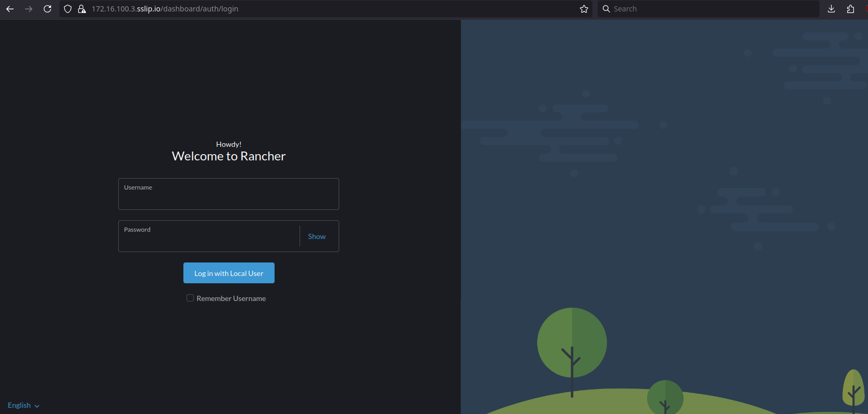Click the Welcome to Rancher heading
The width and height of the screenshot is (868, 414).
(x=229, y=156)
